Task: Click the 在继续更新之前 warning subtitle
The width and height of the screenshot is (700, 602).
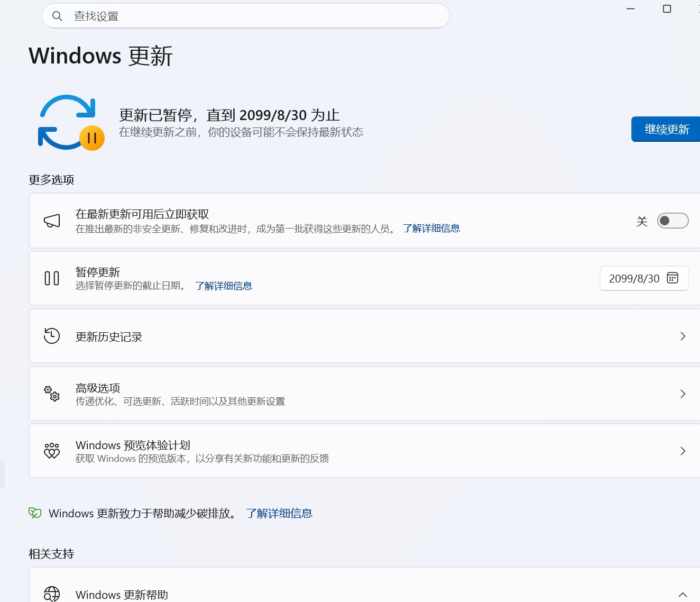Action: (x=241, y=132)
